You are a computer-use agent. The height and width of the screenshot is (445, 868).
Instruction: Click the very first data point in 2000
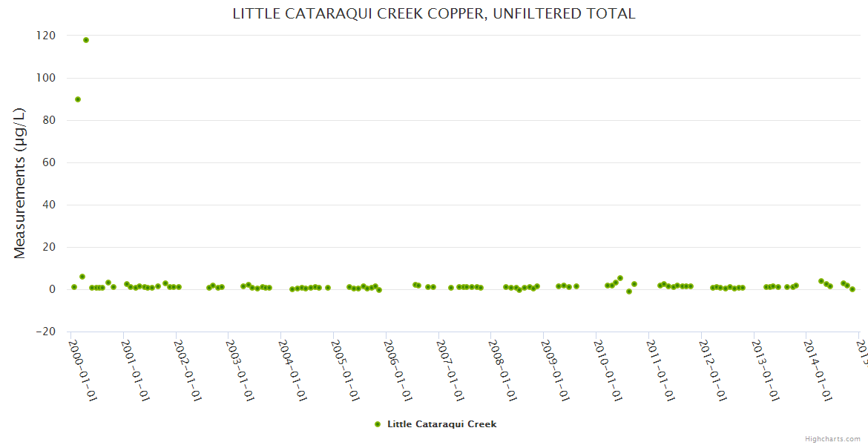[74, 287]
